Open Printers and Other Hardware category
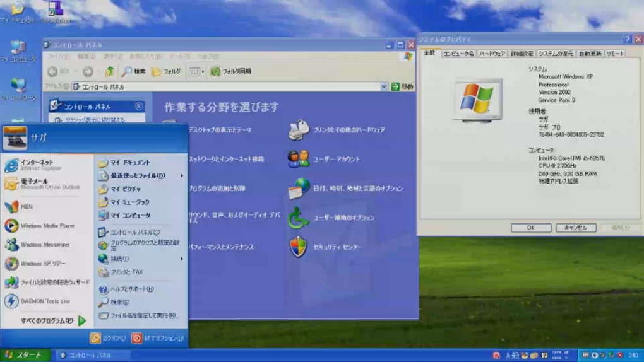This screenshot has height=362, width=644. point(337,130)
